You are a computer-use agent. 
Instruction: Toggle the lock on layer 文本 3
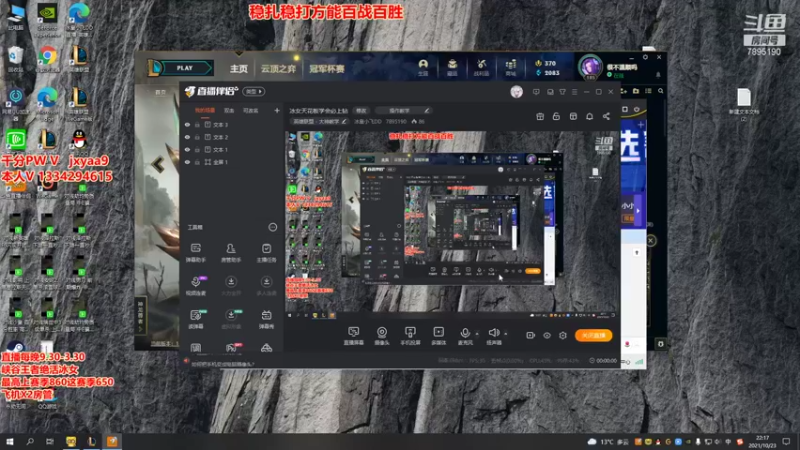(x=197, y=124)
